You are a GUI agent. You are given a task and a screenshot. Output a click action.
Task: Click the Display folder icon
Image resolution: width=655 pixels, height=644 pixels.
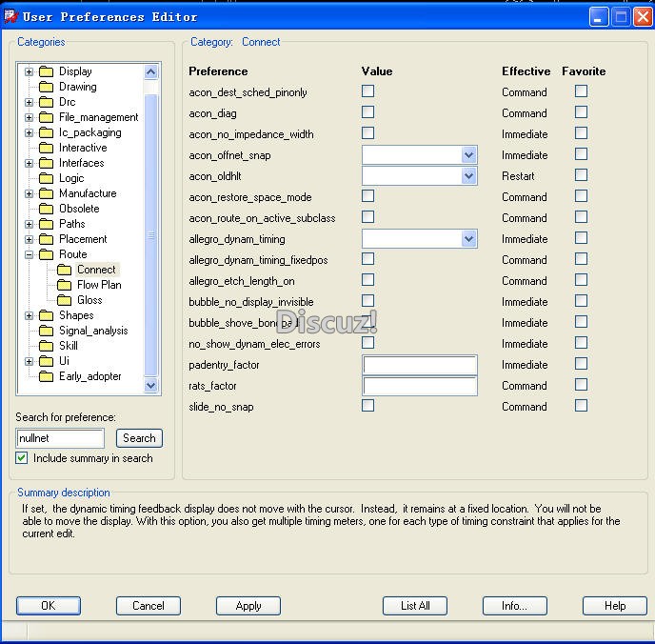click(x=47, y=71)
